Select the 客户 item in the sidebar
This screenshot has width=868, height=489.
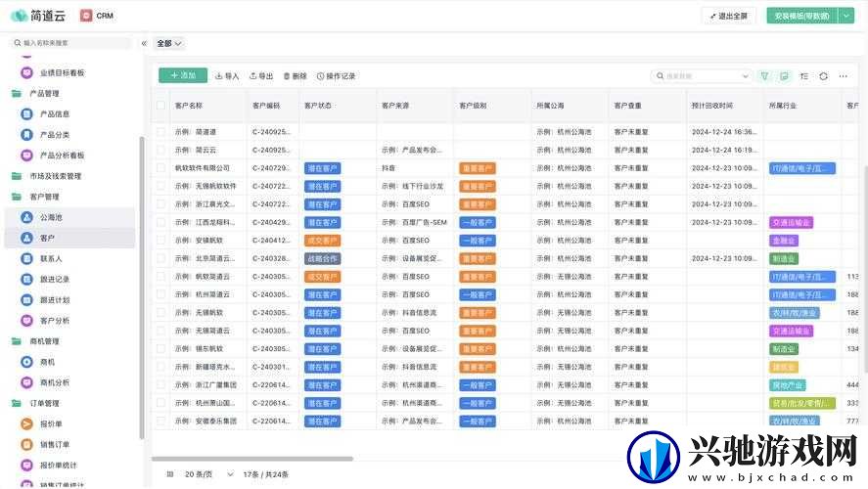pyautogui.click(x=69, y=238)
